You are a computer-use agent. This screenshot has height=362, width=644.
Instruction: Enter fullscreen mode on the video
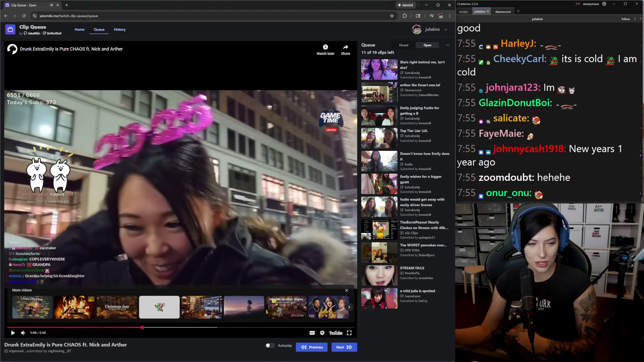(349, 333)
